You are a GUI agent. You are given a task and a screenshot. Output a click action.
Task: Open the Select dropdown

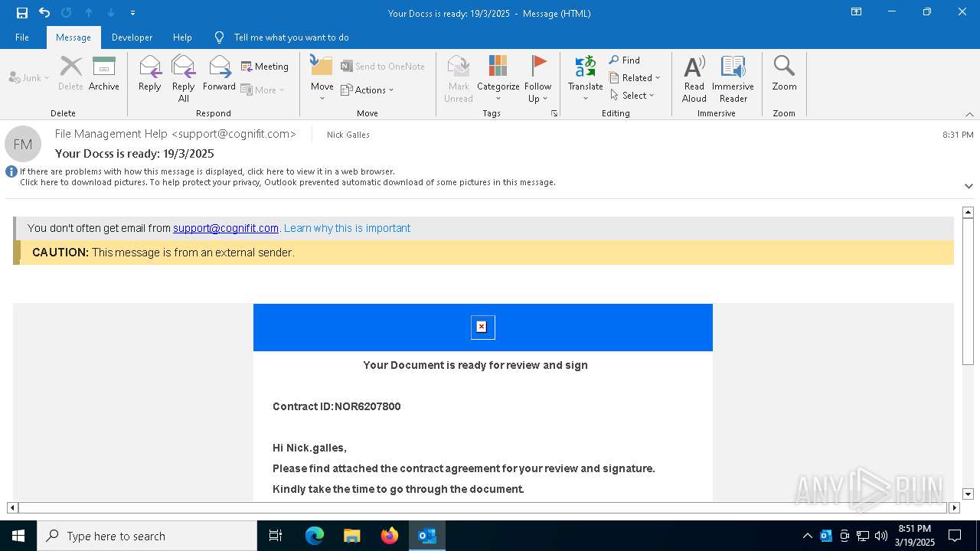coord(632,95)
